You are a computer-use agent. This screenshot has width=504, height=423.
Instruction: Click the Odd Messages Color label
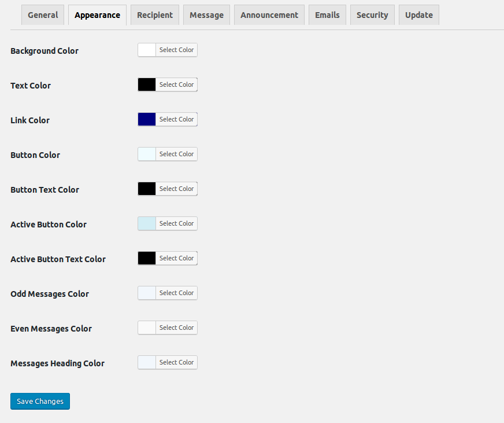click(x=50, y=294)
